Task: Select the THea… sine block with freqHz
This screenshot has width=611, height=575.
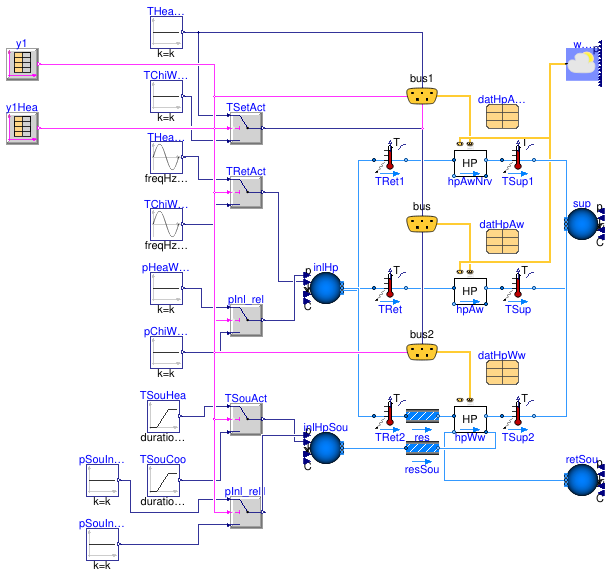Action: point(166,157)
